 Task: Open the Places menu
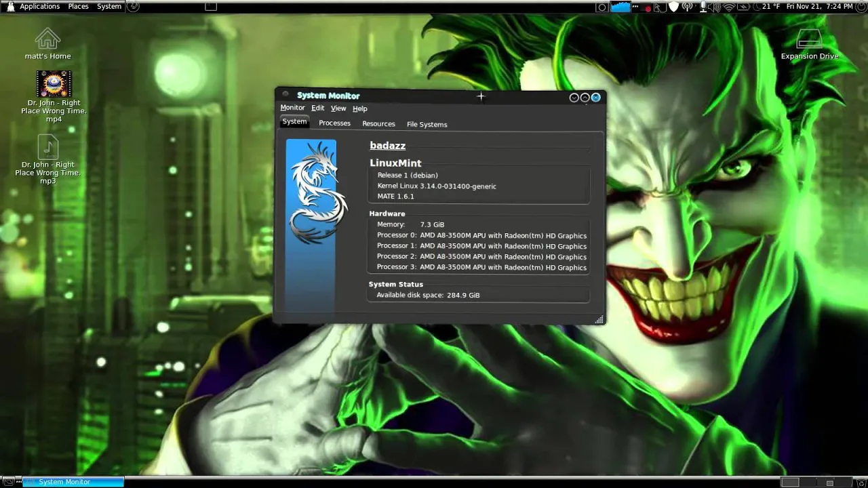[78, 6]
